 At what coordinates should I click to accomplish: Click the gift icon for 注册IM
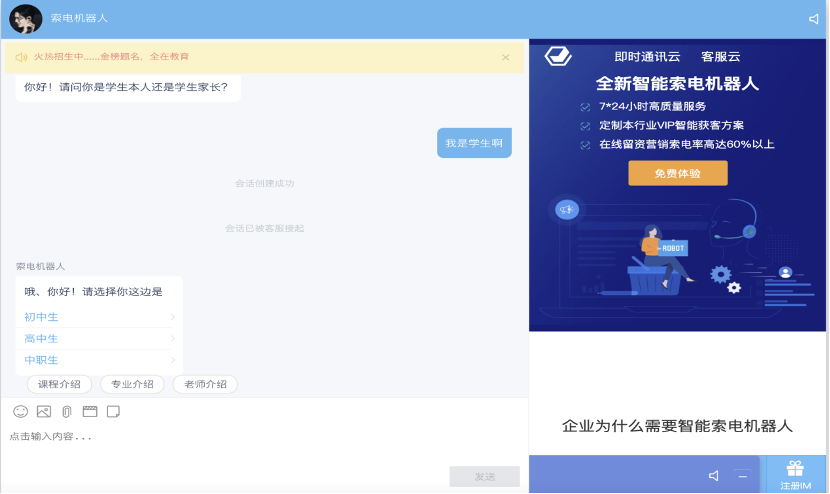[795, 468]
